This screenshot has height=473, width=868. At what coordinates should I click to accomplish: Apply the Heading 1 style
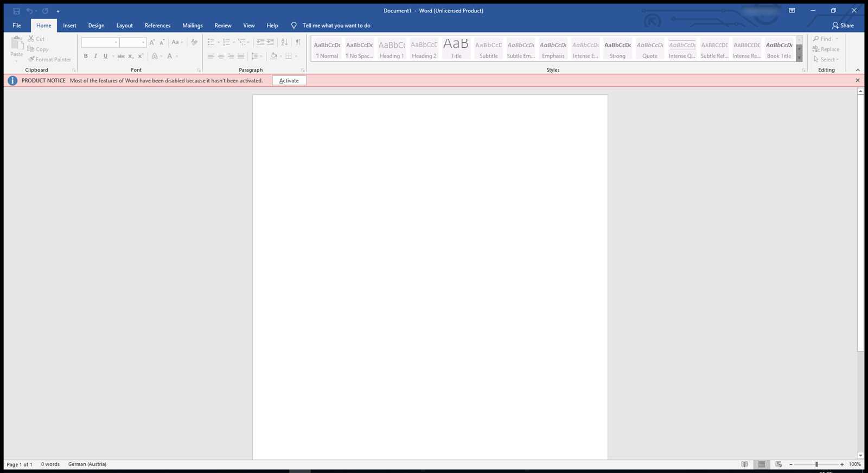392,49
